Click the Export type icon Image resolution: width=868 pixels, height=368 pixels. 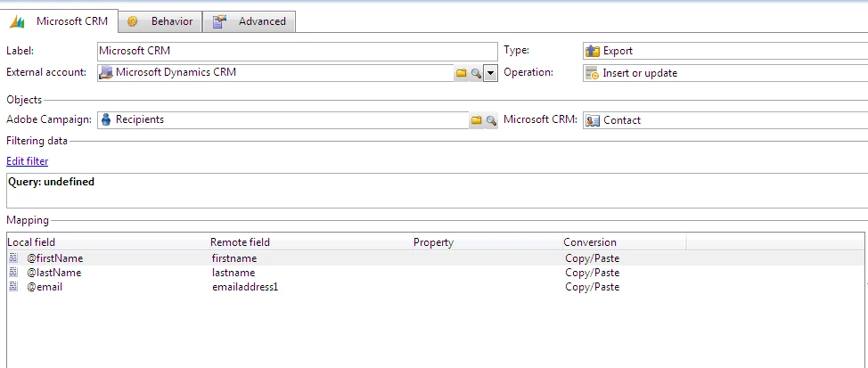coord(593,51)
